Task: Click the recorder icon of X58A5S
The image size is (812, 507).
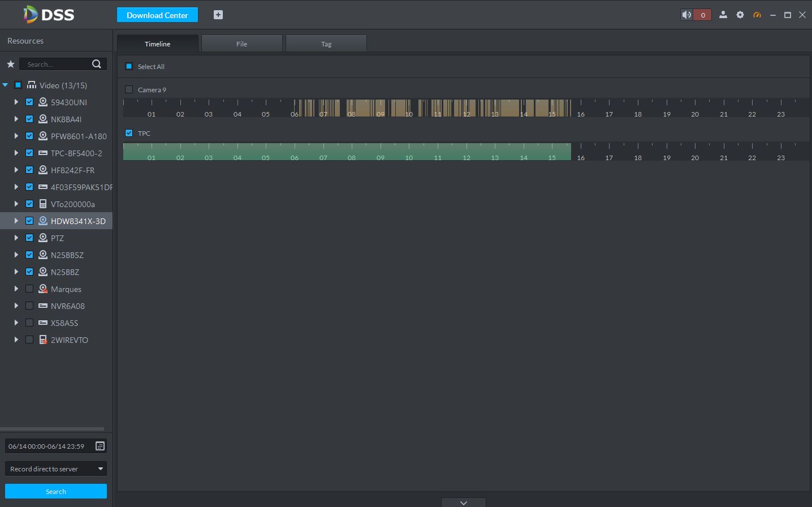Action: click(x=43, y=323)
